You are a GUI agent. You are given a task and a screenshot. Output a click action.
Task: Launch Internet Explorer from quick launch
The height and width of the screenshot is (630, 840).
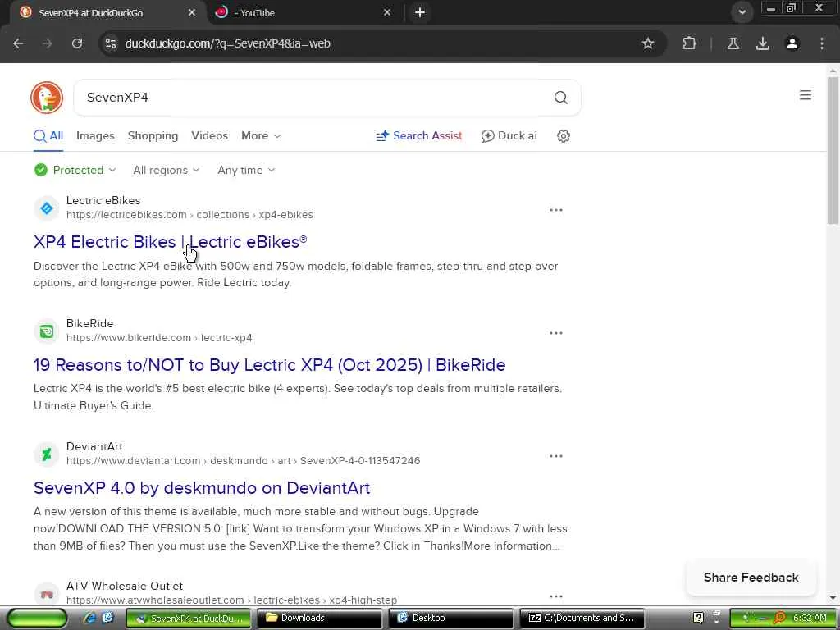click(x=90, y=619)
